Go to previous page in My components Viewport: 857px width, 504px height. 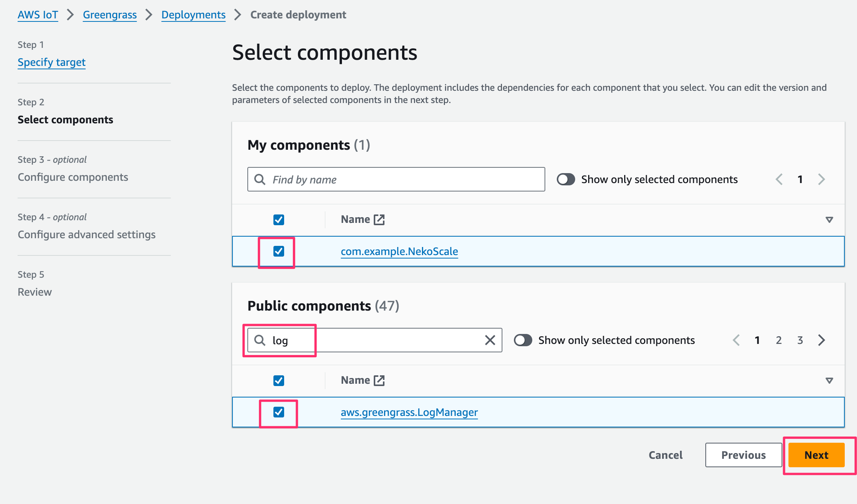pos(779,179)
